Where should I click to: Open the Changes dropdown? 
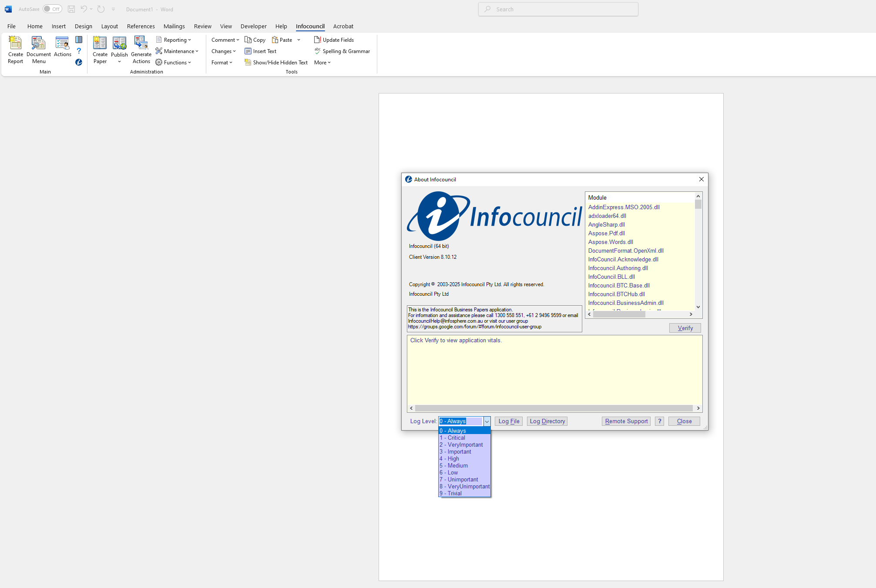(223, 51)
